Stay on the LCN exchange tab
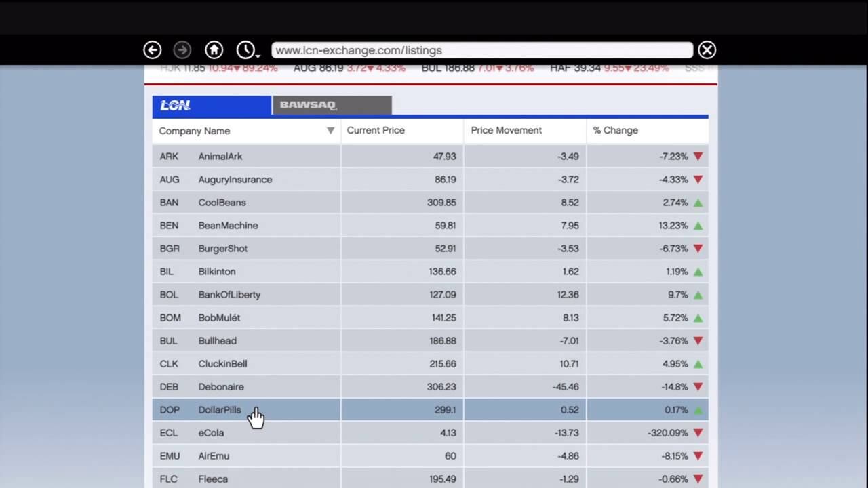The height and width of the screenshot is (488, 868). [211, 105]
